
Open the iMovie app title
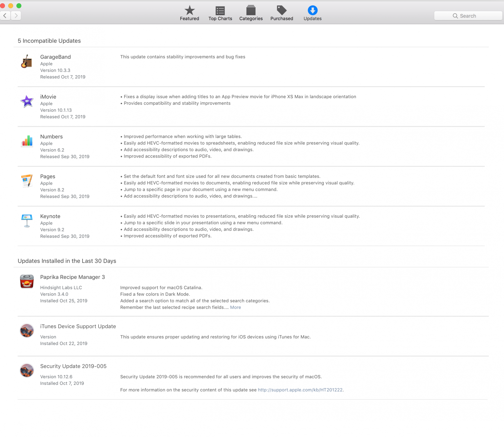(x=48, y=97)
